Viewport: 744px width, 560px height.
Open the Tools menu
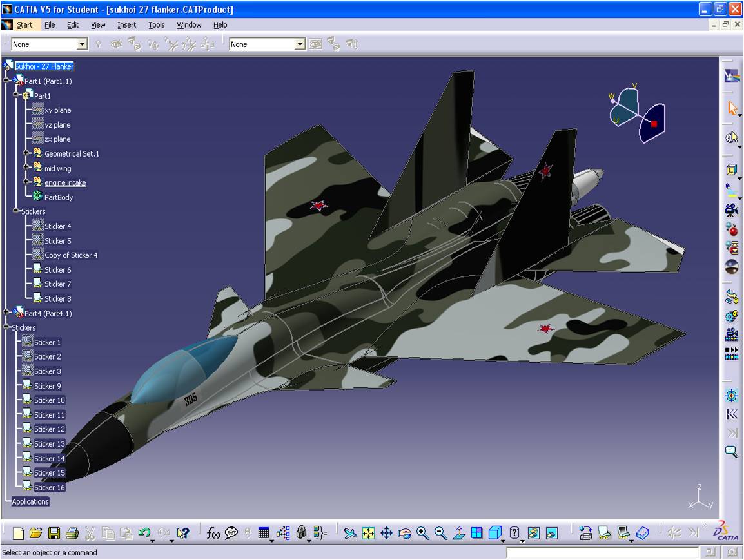click(x=157, y=24)
